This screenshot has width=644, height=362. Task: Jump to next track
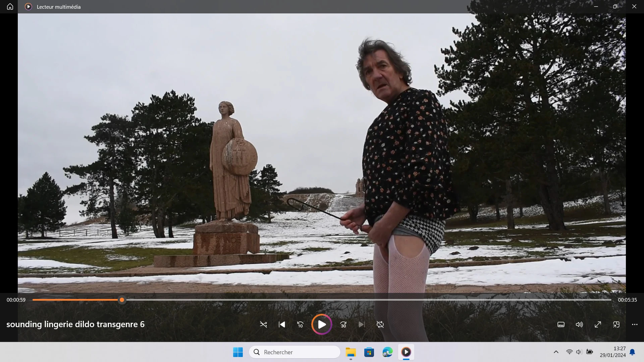[x=362, y=324]
